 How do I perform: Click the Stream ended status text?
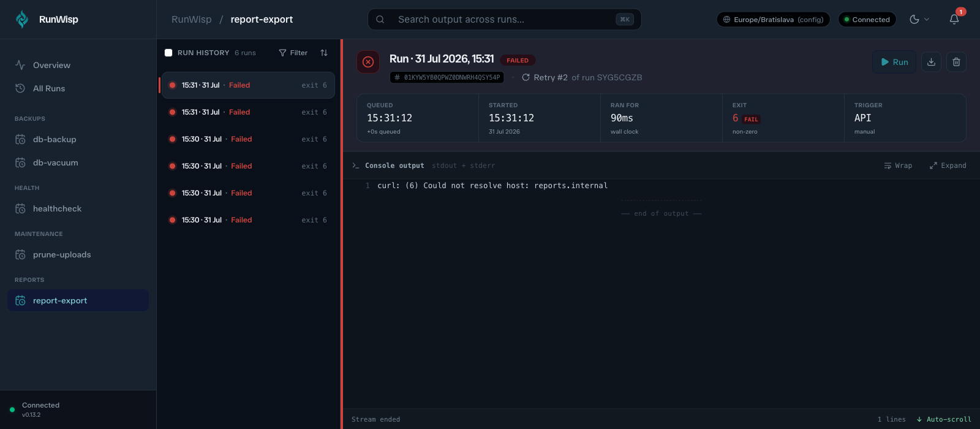[375, 419]
